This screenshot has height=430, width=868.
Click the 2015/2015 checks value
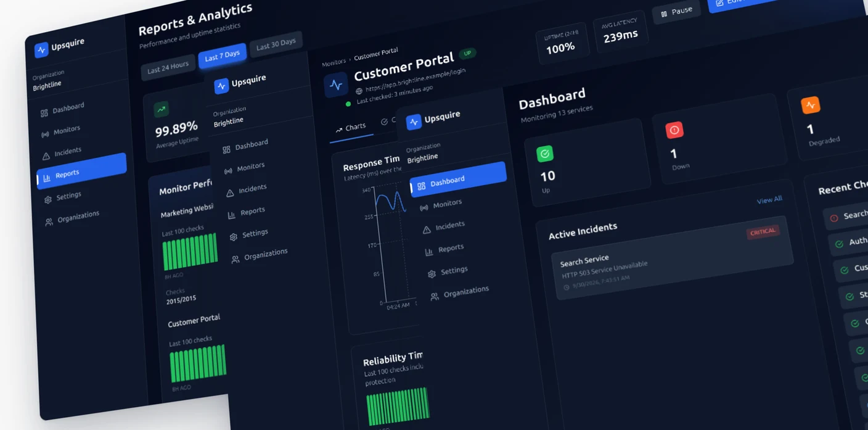pos(181,299)
